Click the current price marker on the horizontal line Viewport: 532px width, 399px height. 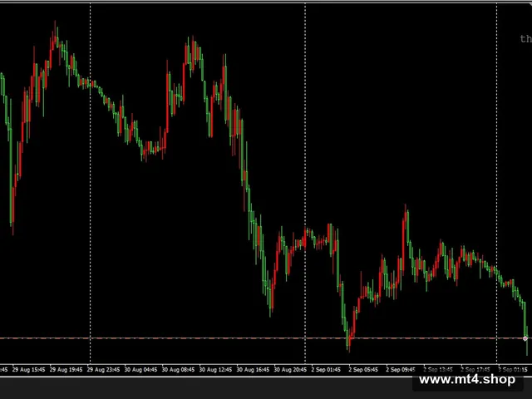[525, 338]
